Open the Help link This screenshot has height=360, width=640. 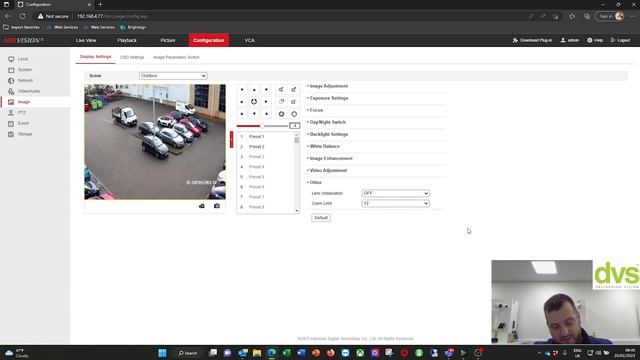tap(595, 40)
